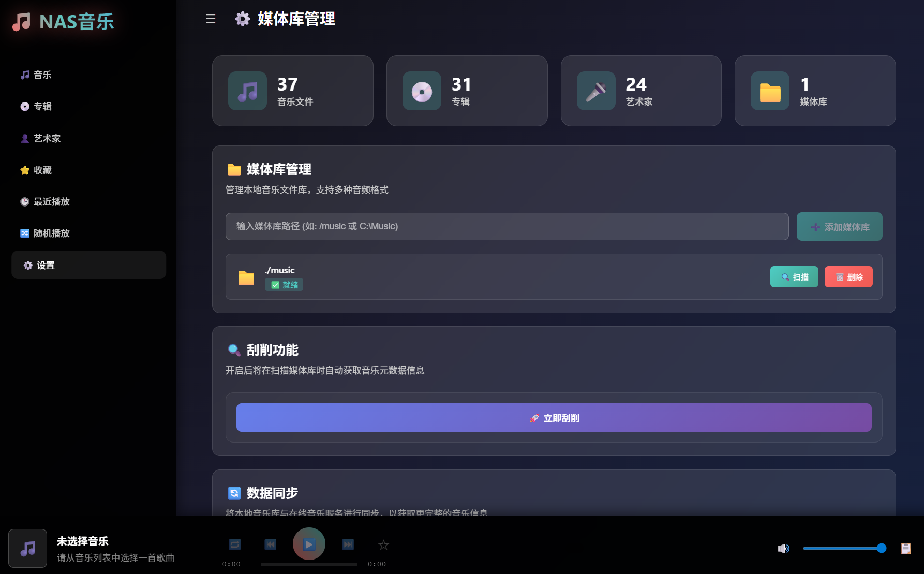Adjust the volume slider

(844, 548)
